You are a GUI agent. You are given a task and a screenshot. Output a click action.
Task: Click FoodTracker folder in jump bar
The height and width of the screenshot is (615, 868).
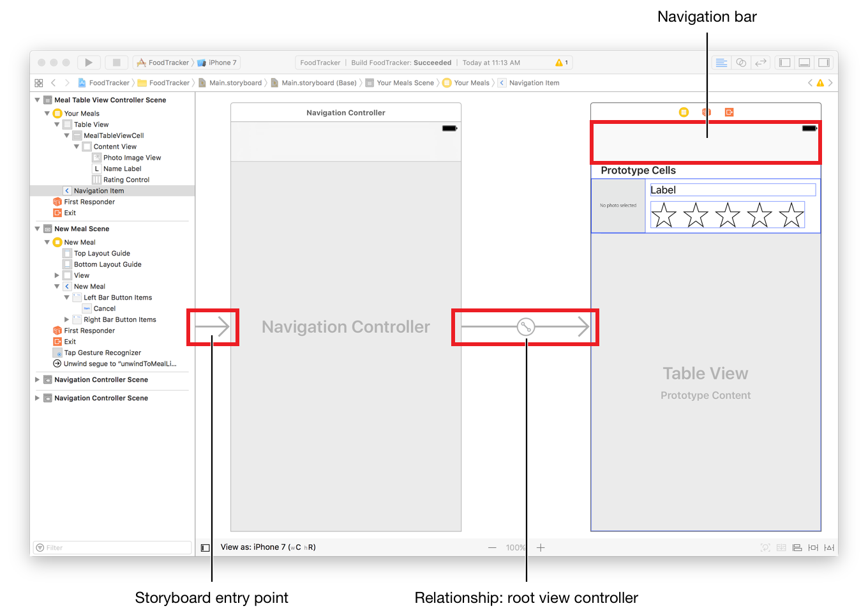(x=163, y=83)
